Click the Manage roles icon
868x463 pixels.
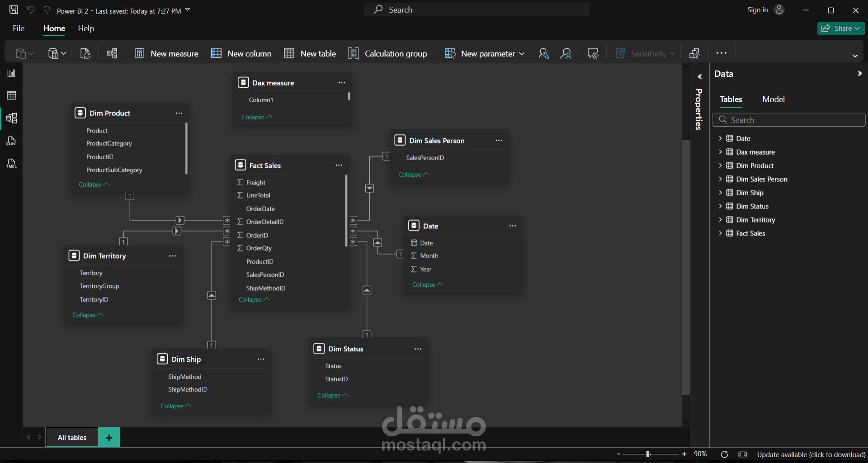tap(543, 53)
